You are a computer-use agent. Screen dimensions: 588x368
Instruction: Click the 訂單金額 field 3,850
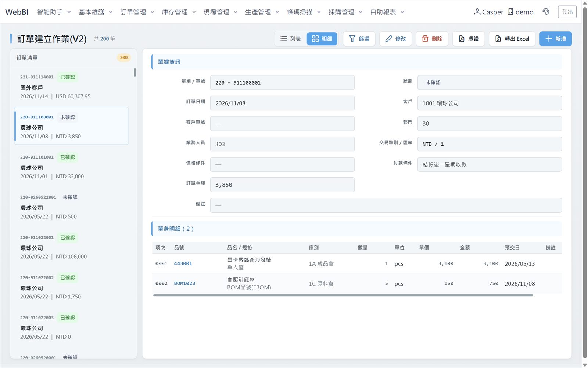click(x=282, y=185)
